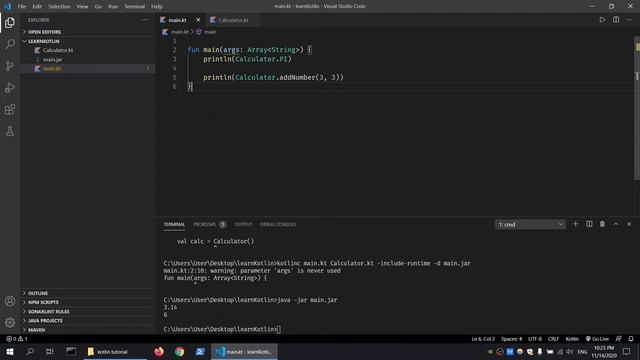The width and height of the screenshot is (640, 360).
Task: Open the Explorer view in activity bar
Action: coord(10,22)
